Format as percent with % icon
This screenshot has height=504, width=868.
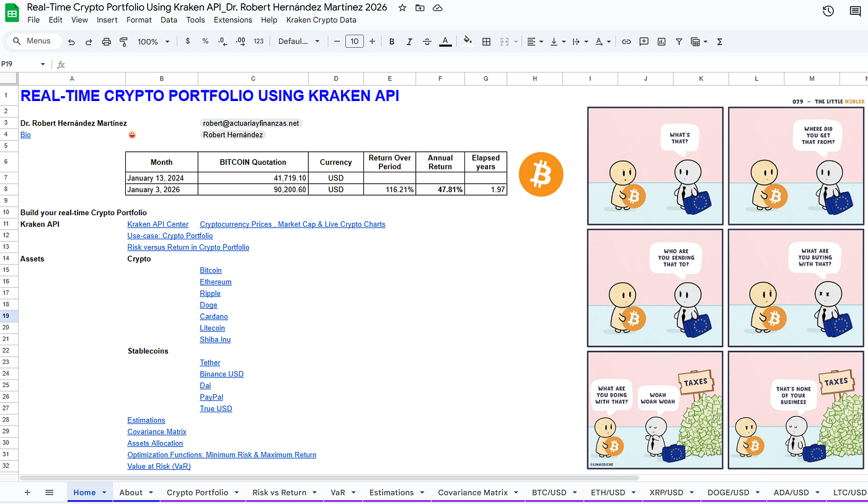click(x=205, y=42)
